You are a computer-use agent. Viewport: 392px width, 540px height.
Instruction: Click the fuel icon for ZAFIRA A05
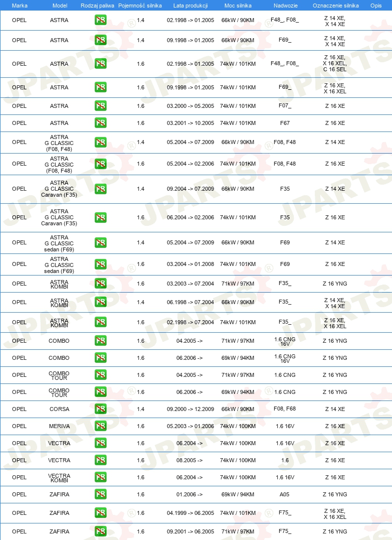pos(100,494)
